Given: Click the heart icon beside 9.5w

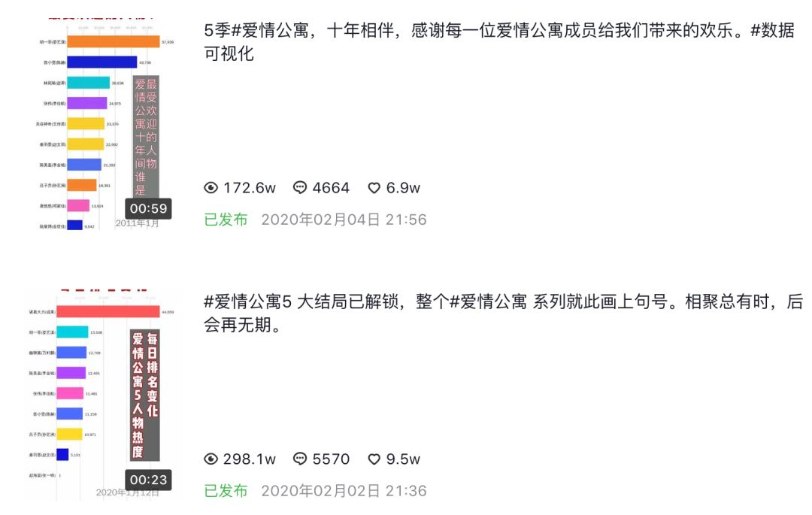Looking at the screenshot, I should click(x=374, y=459).
